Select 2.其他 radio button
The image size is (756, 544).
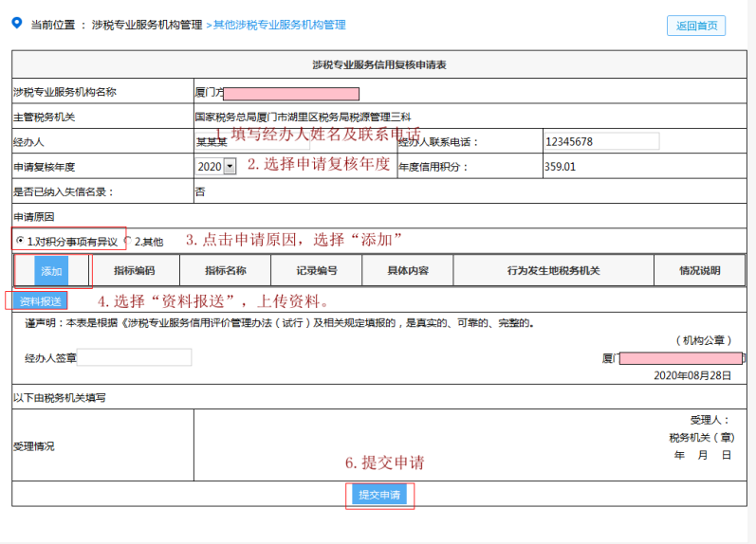tap(128, 240)
